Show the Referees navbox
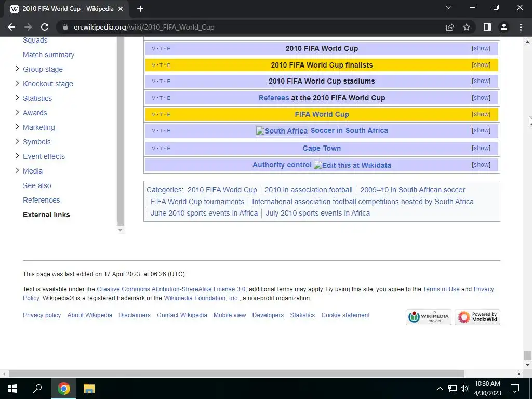This screenshot has height=399, width=532. point(481,98)
